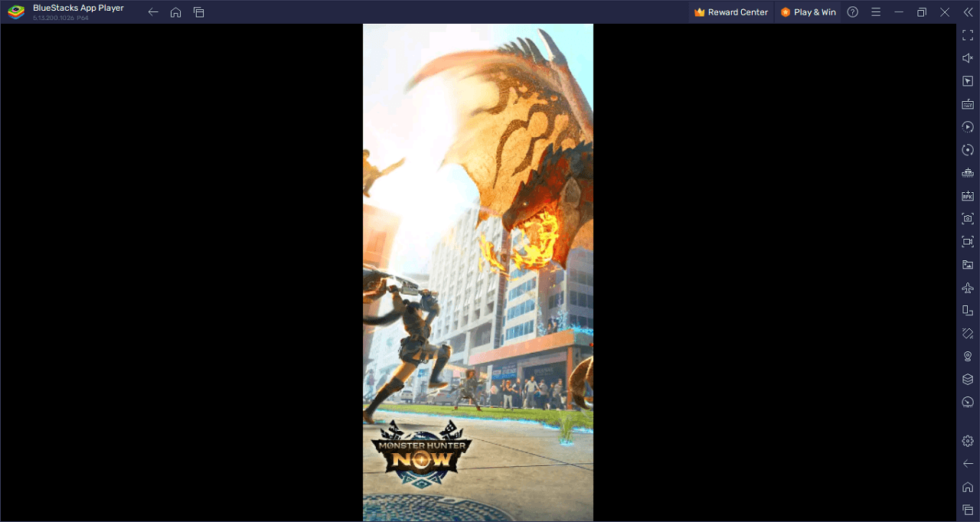
Task: Go back using title bar arrow
Action: (153, 12)
